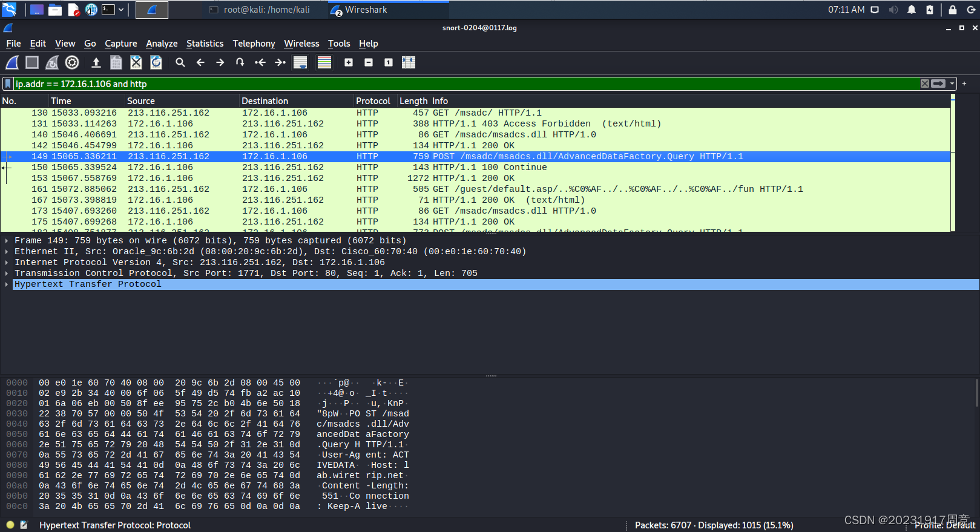The height and width of the screenshot is (532, 980).
Task: Toggle auto-scroll during live capture
Action: pyautogui.click(x=300, y=62)
